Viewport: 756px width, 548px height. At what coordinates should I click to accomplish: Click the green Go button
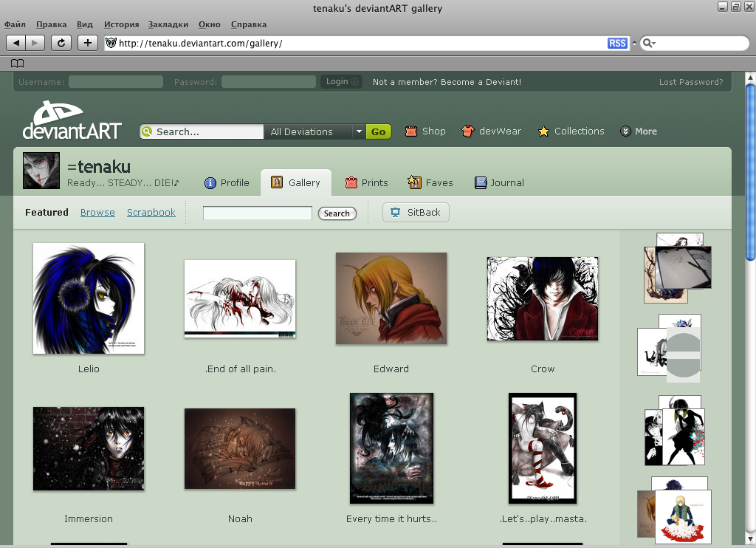click(379, 131)
